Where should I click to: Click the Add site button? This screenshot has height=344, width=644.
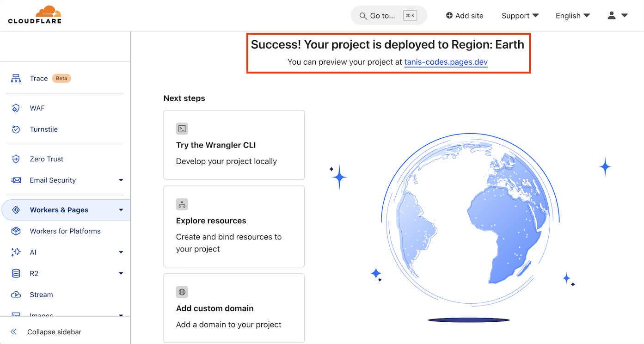coord(464,15)
